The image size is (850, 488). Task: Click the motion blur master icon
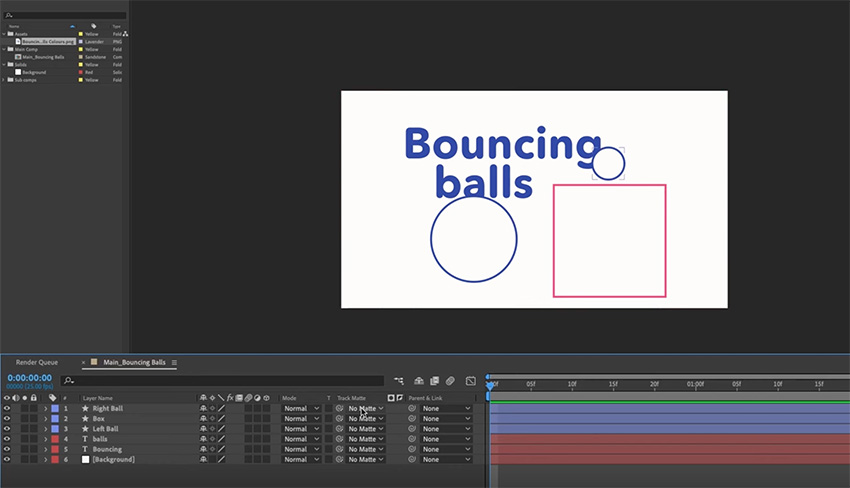point(451,381)
